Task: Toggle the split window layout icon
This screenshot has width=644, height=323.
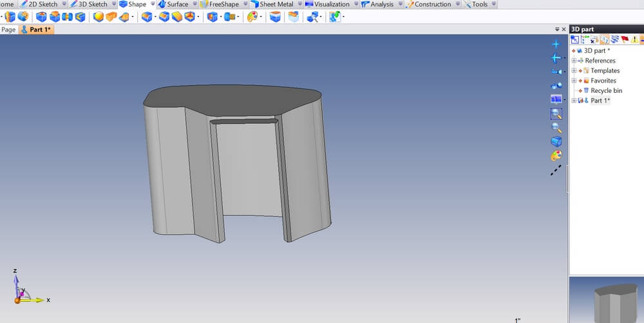Action: point(556,99)
